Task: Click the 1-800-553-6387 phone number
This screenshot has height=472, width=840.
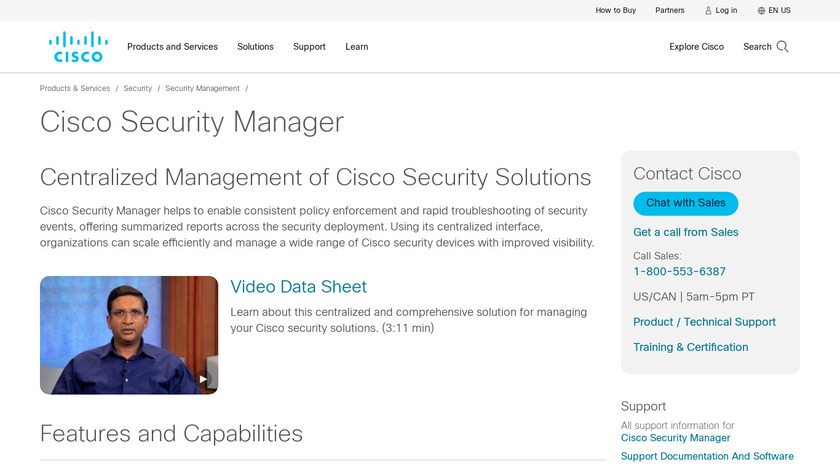Action: (x=679, y=272)
